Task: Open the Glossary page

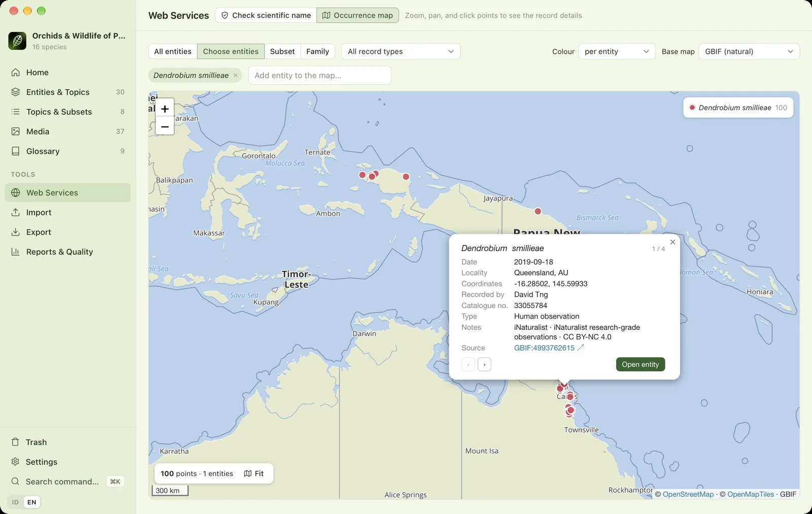Action: (67, 151)
